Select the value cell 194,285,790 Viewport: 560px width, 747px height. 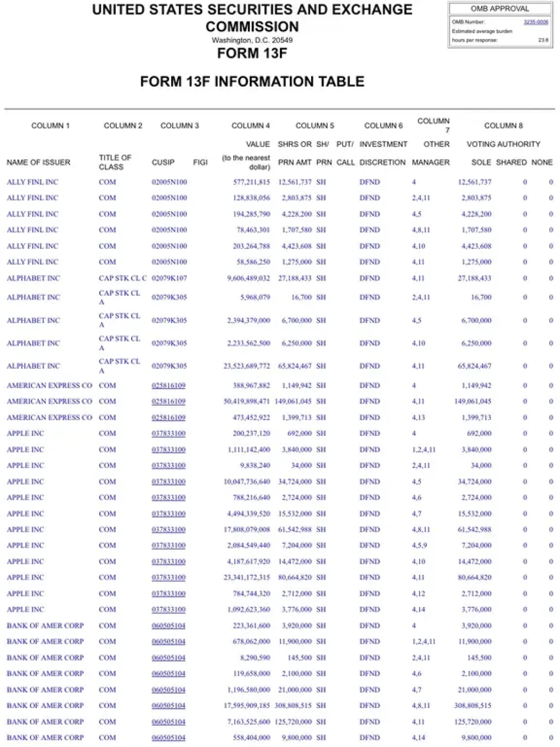tap(251, 214)
